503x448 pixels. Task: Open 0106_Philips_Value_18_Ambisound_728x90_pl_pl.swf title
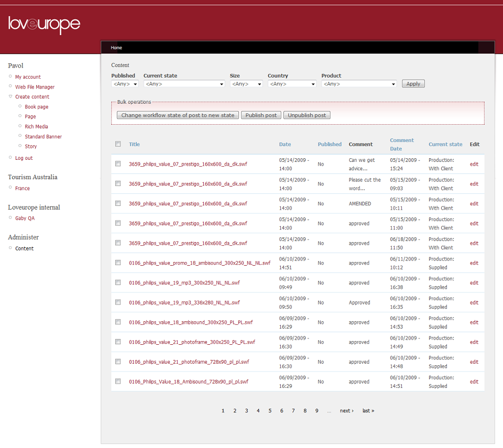[189, 381]
